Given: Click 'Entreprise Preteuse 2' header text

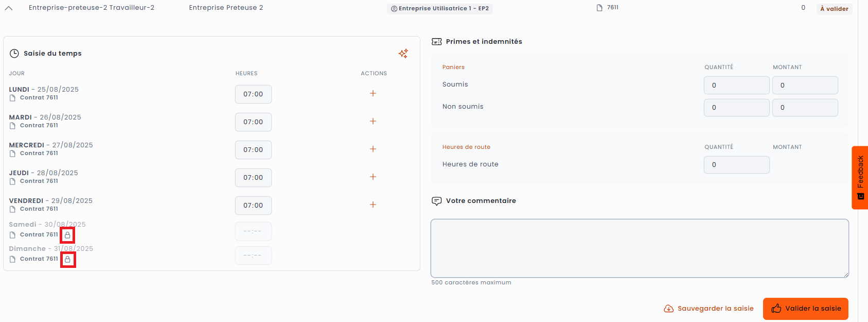Looking at the screenshot, I should point(226,8).
